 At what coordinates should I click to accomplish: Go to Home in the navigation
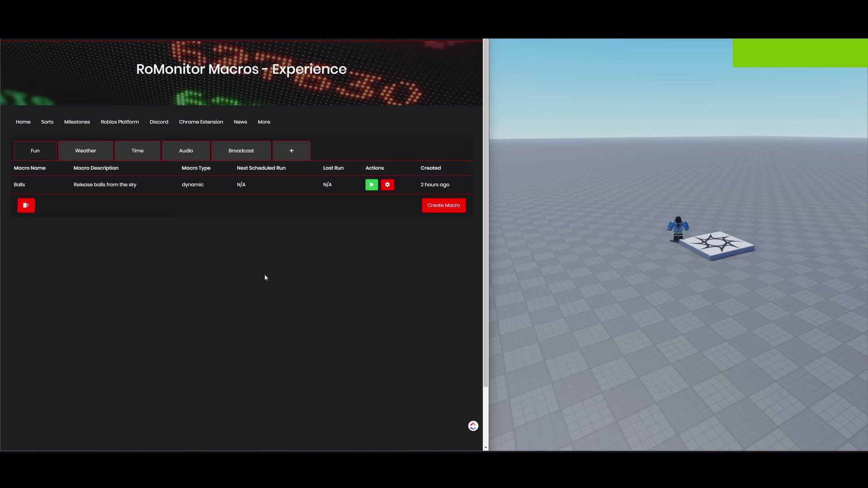(23, 122)
